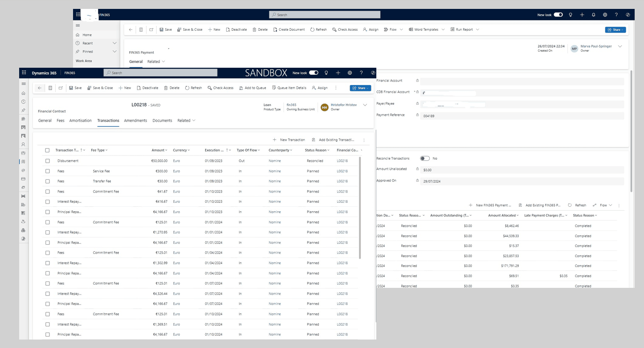Click Add to Queue in the Financial Contract toolbar
Screen dimensions: 644x348
point(253,88)
